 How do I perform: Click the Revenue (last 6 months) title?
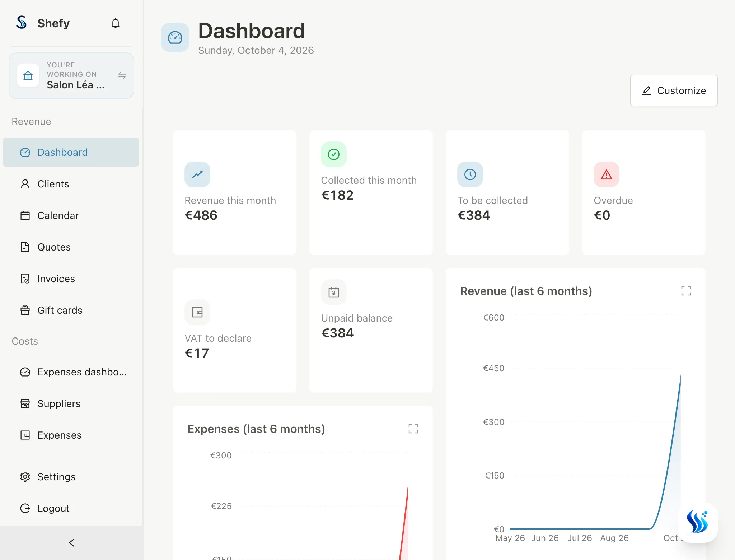(x=526, y=291)
